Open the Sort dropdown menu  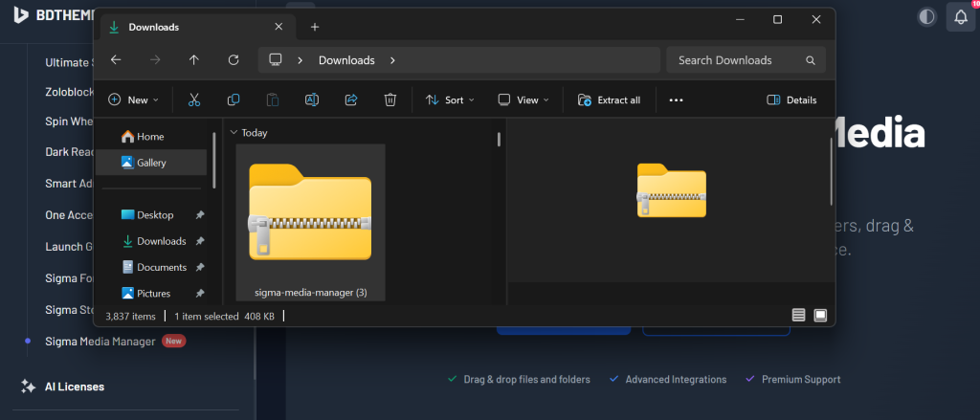coord(450,100)
